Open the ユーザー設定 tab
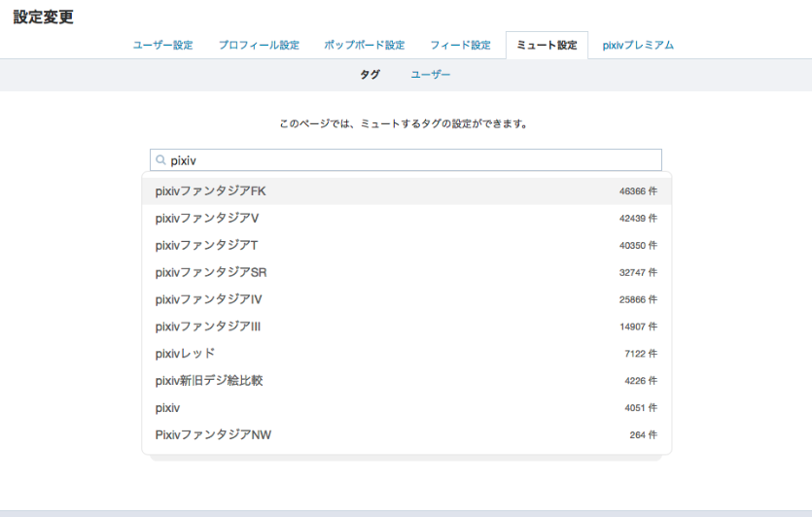812x517 pixels. pos(162,45)
